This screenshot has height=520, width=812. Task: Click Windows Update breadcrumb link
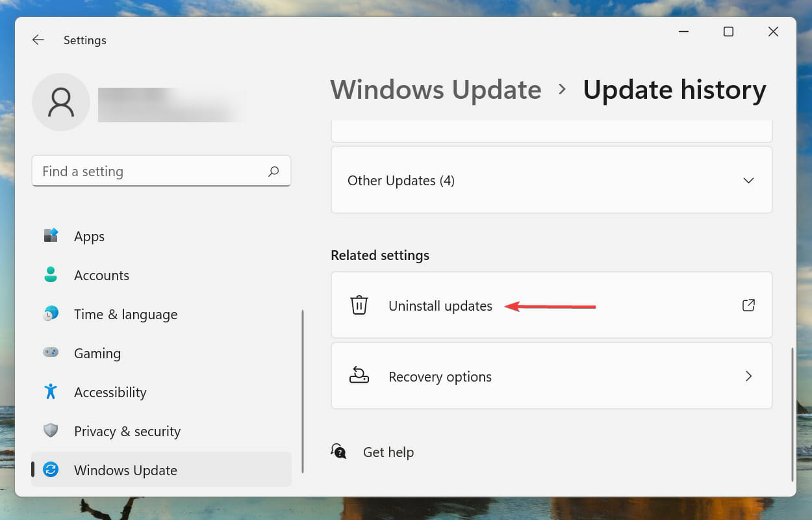click(x=436, y=90)
